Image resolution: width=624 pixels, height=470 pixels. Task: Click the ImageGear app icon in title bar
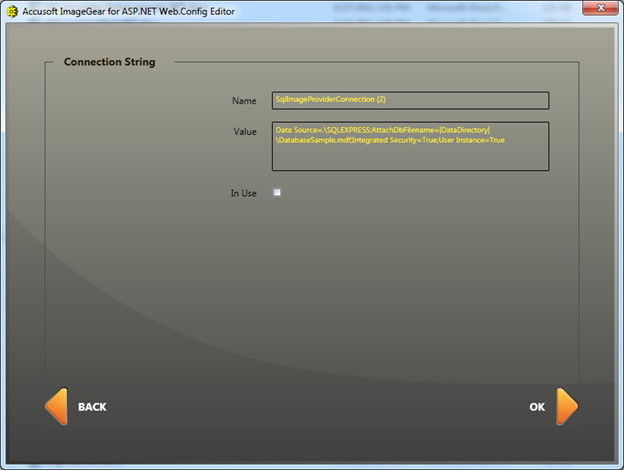point(13,11)
